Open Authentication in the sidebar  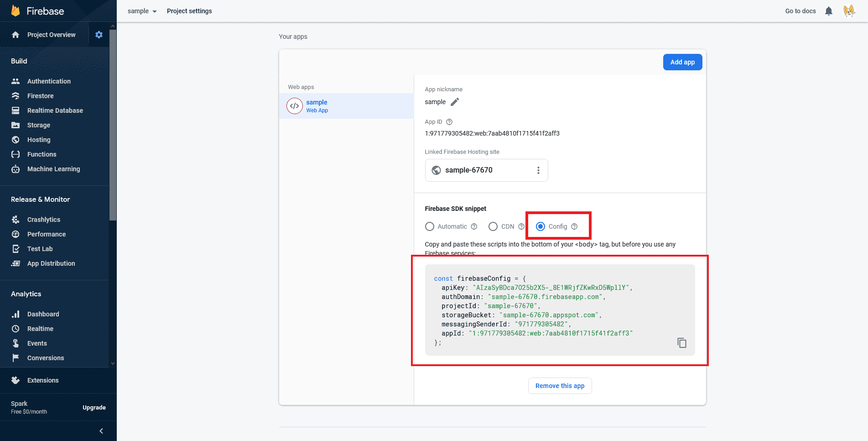[49, 81]
